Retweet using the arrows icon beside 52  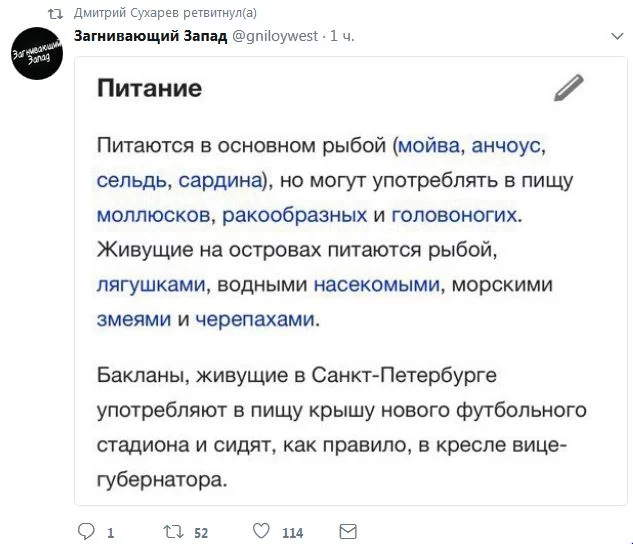(173, 531)
